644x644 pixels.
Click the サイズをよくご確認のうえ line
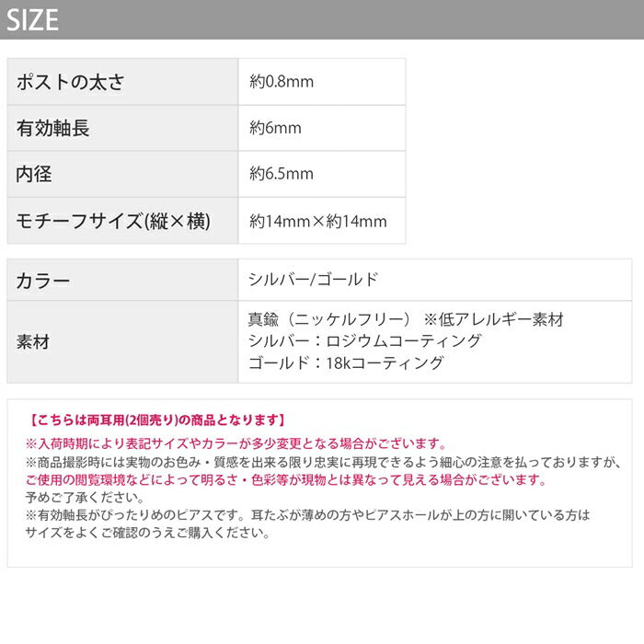tap(147, 534)
